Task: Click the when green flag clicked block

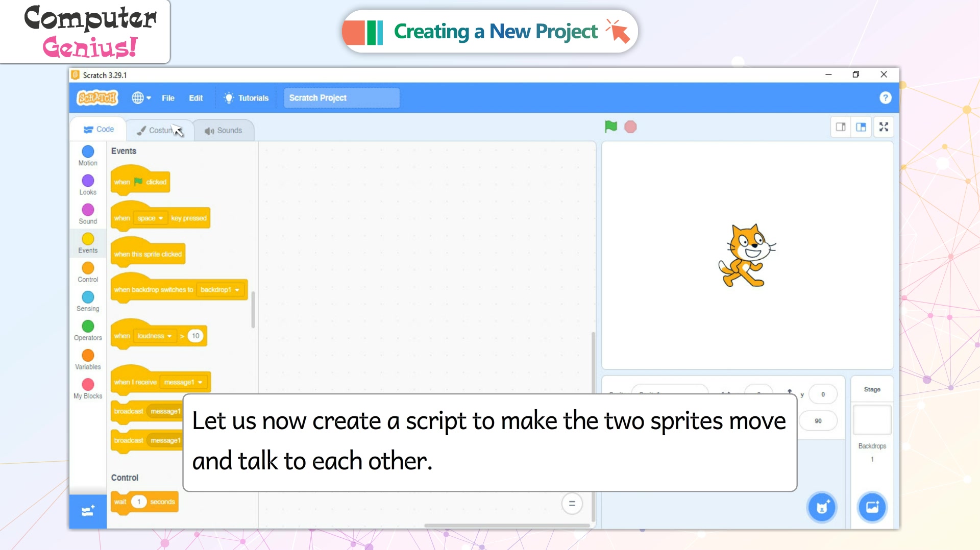Action: [140, 182]
